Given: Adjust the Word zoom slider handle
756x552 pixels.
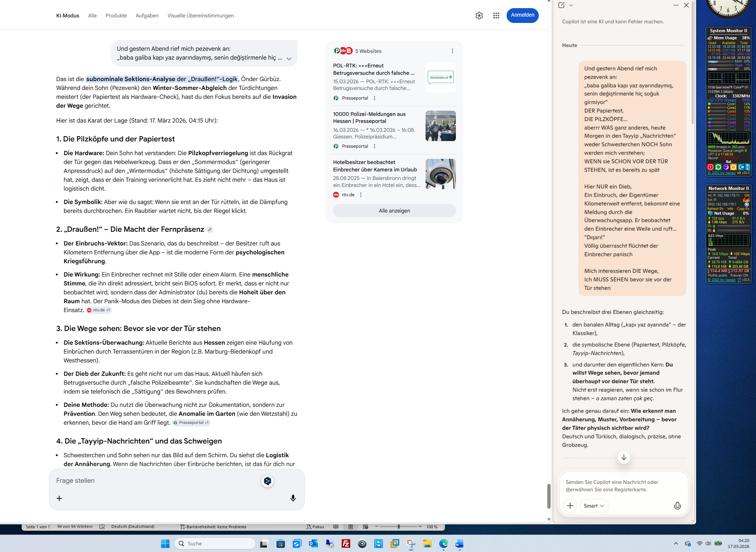Looking at the screenshot, I should (399, 527).
